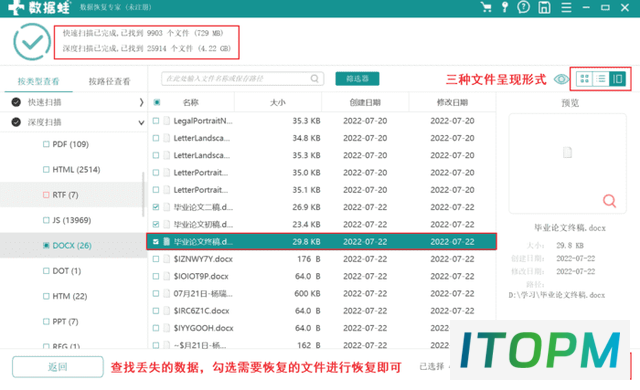
Task: Collapse the 深度扫描 section arrow
Action: (141, 122)
